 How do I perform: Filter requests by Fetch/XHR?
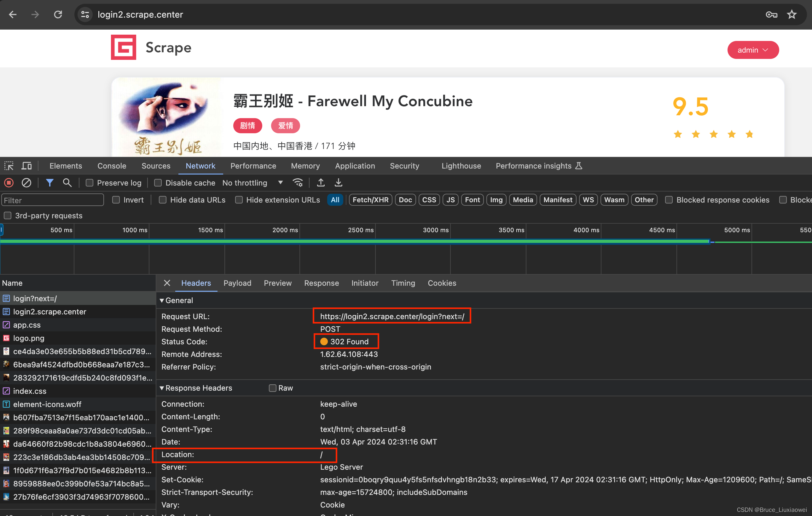[x=370, y=200]
